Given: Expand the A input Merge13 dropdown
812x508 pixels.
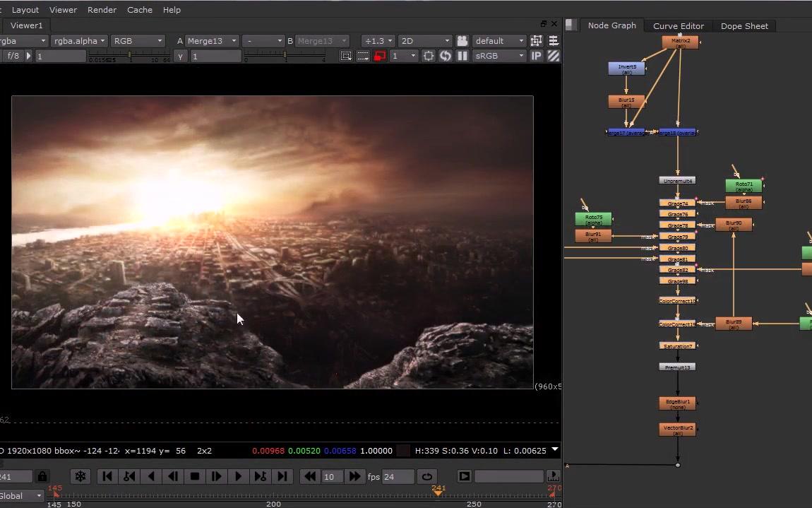Looking at the screenshot, I should (x=213, y=41).
